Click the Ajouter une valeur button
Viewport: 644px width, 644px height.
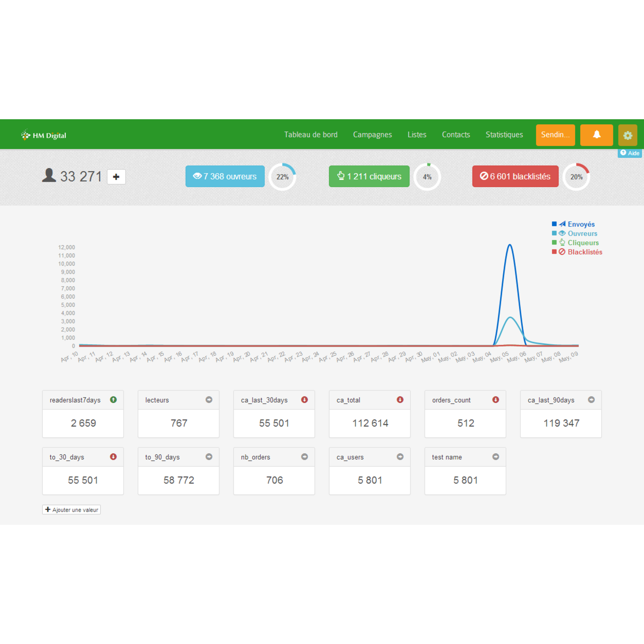point(71,510)
